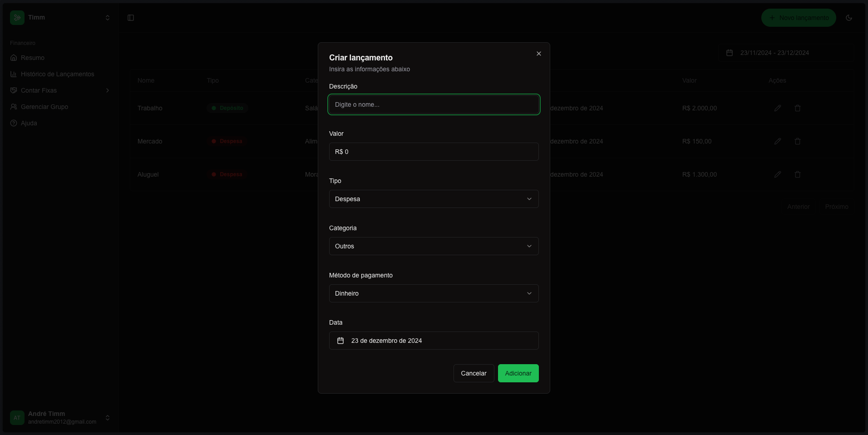Image resolution: width=868 pixels, height=435 pixels.
Task: Open the Categoria dropdown showing Outros
Action: [434, 246]
